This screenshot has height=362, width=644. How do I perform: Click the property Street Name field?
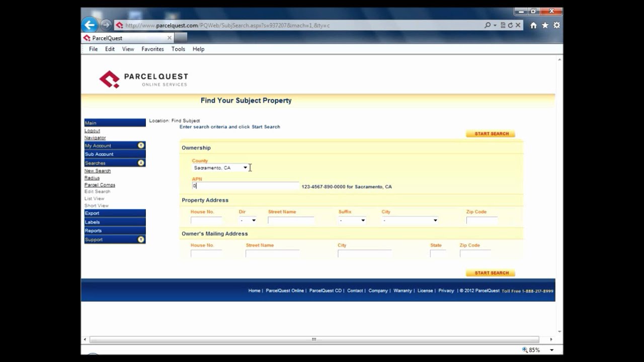291,220
